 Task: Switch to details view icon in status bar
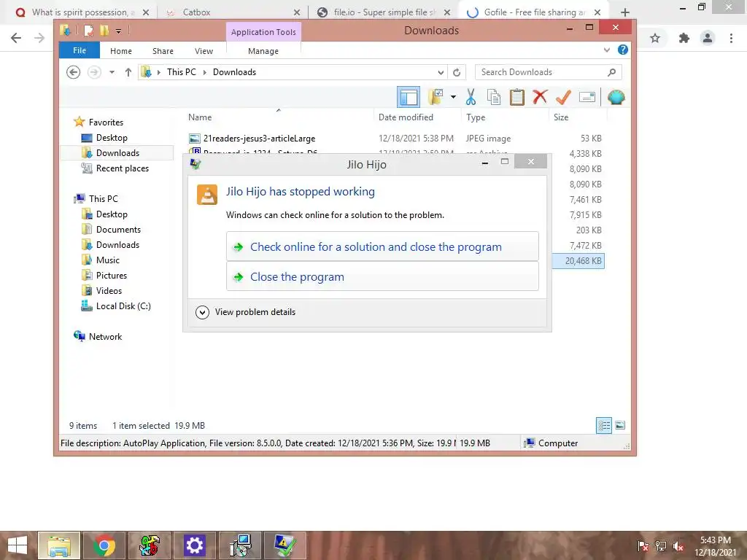pyautogui.click(x=603, y=425)
